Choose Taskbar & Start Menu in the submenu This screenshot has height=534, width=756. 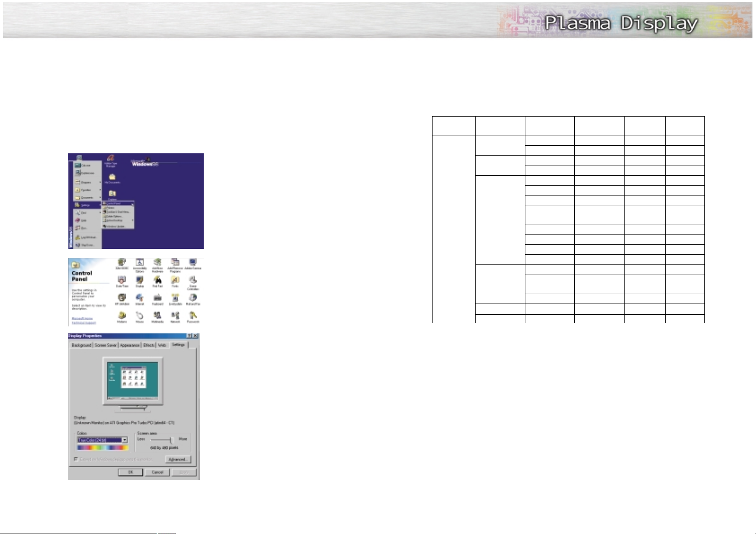118,212
